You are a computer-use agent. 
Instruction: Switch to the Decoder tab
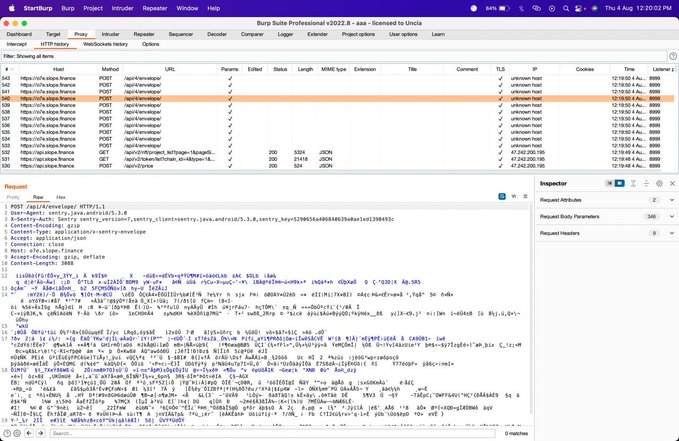tap(217, 34)
